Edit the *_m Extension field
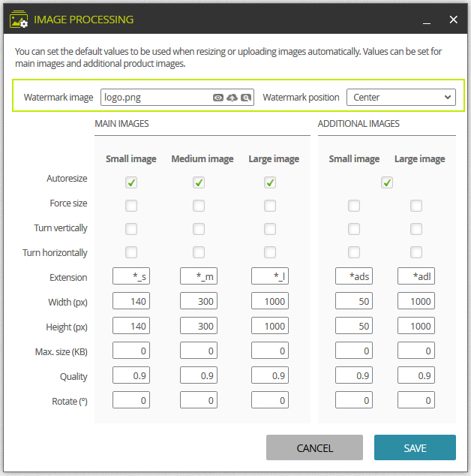 click(199, 276)
